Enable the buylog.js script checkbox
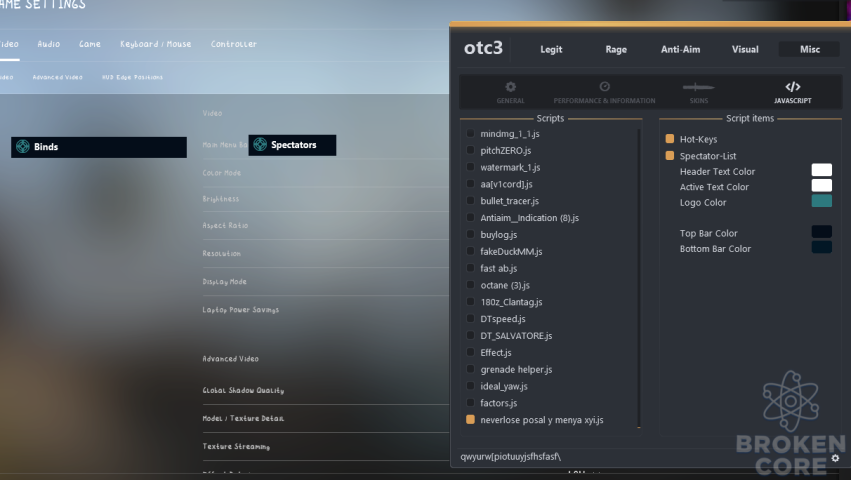Image resolution: width=851 pixels, height=480 pixels. click(470, 234)
